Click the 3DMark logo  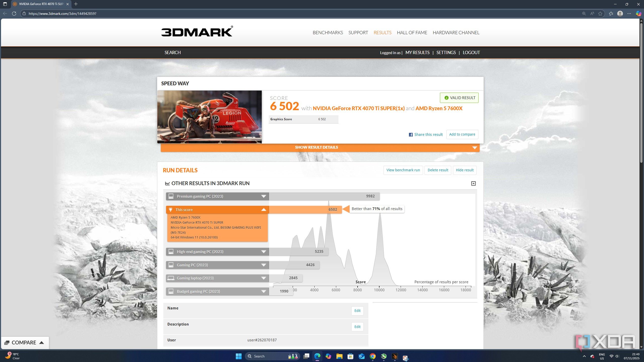click(197, 31)
